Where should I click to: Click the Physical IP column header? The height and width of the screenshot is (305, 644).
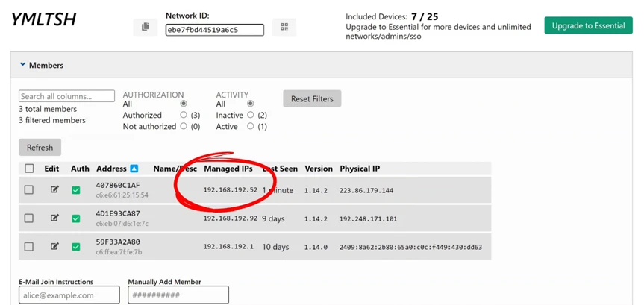[x=360, y=169]
